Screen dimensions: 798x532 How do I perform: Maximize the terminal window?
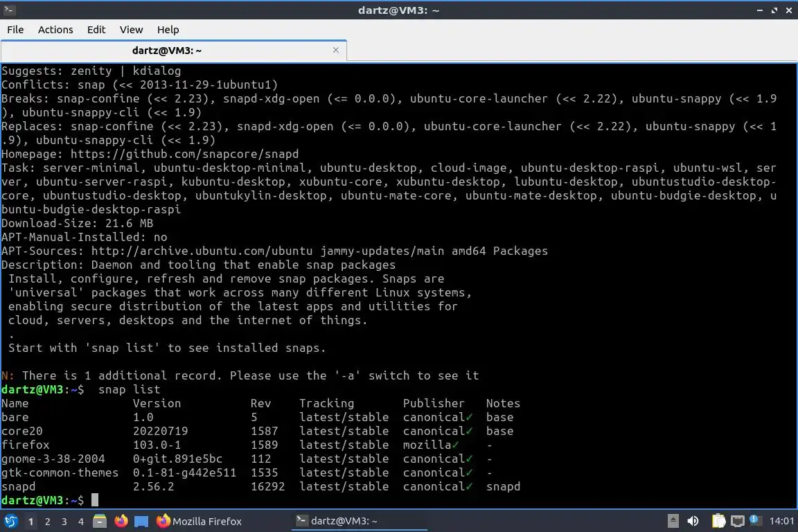coord(774,10)
